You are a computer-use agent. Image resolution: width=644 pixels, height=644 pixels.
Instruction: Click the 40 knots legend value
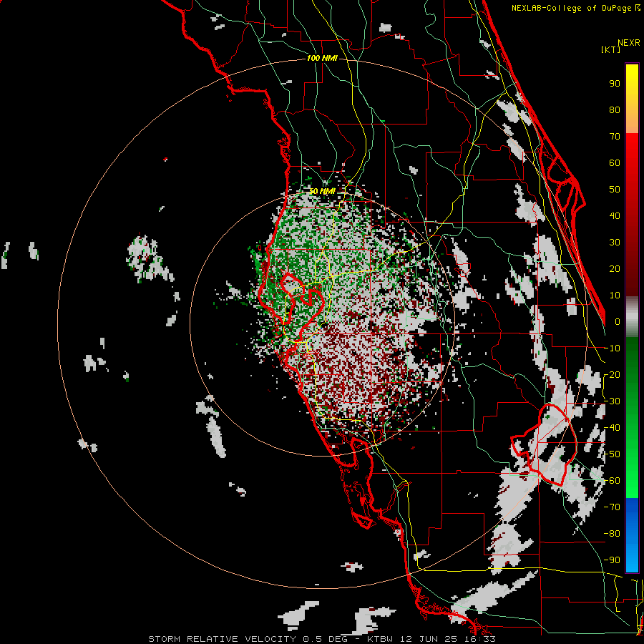pyautogui.click(x=615, y=216)
